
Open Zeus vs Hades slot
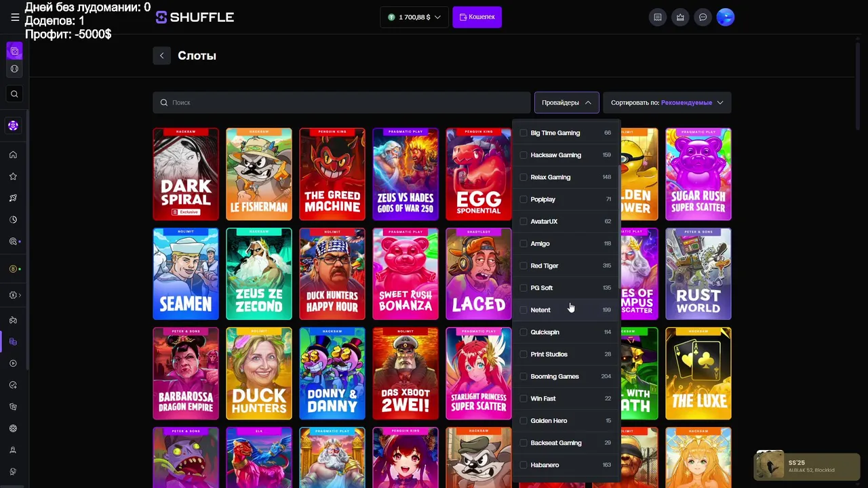(x=406, y=174)
